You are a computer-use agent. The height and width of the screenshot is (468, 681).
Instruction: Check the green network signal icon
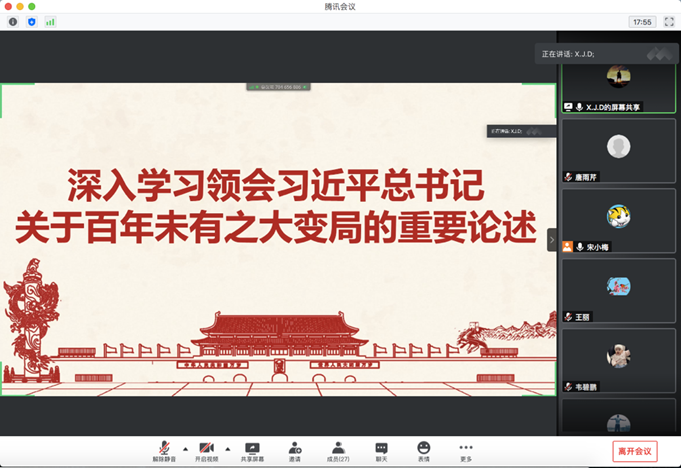50,21
